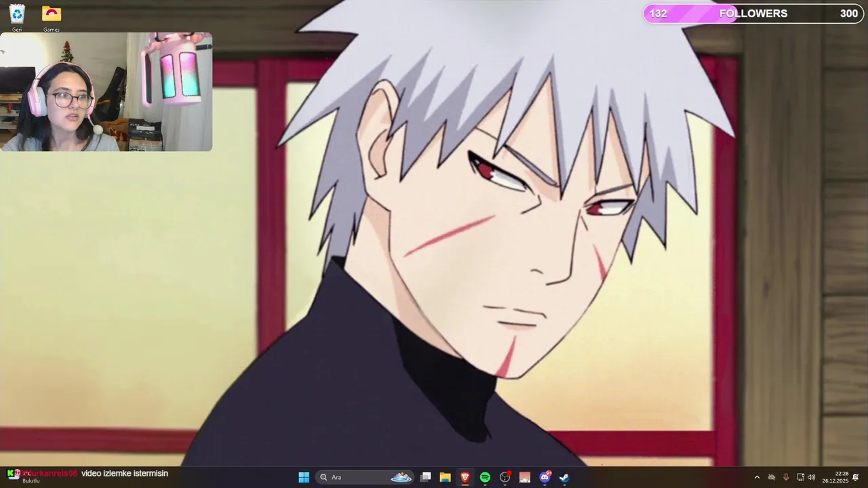Open volume control in system tray
868x488 pixels.
click(x=812, y=477)
